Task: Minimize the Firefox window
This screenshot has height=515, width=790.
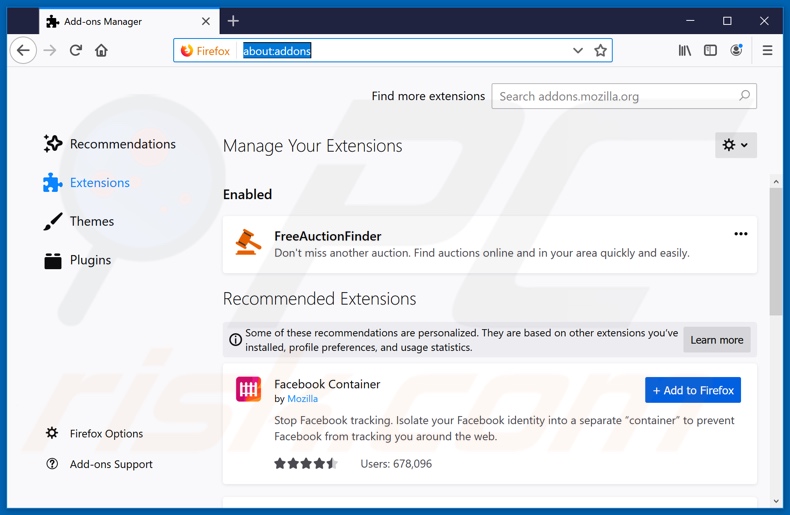Action: coord(690,21)
